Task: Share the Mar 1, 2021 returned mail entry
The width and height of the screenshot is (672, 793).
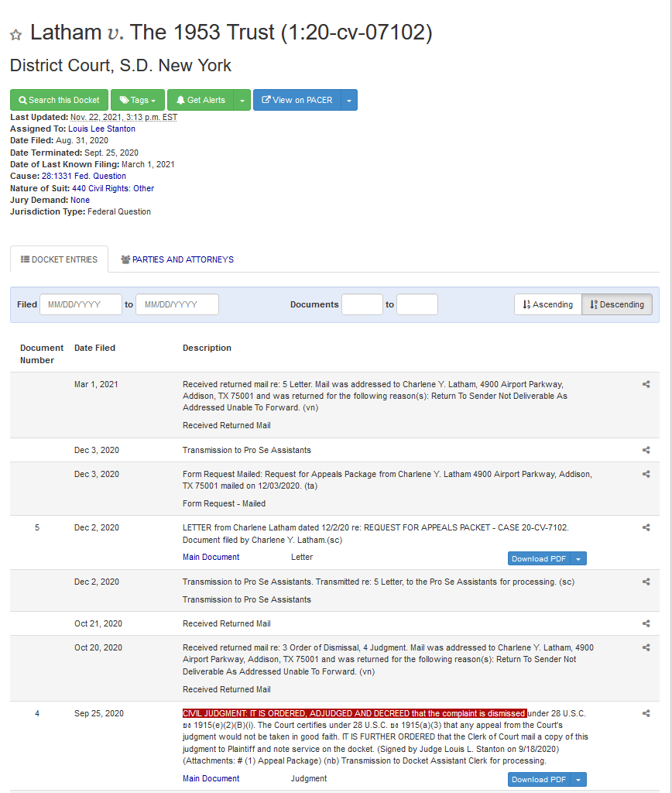Action: 646,384
